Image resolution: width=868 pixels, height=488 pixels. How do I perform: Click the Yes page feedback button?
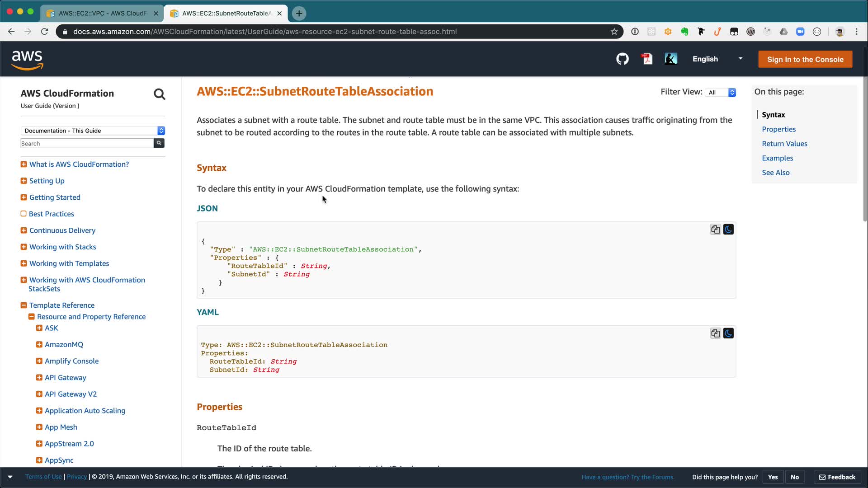pos(773,477)
